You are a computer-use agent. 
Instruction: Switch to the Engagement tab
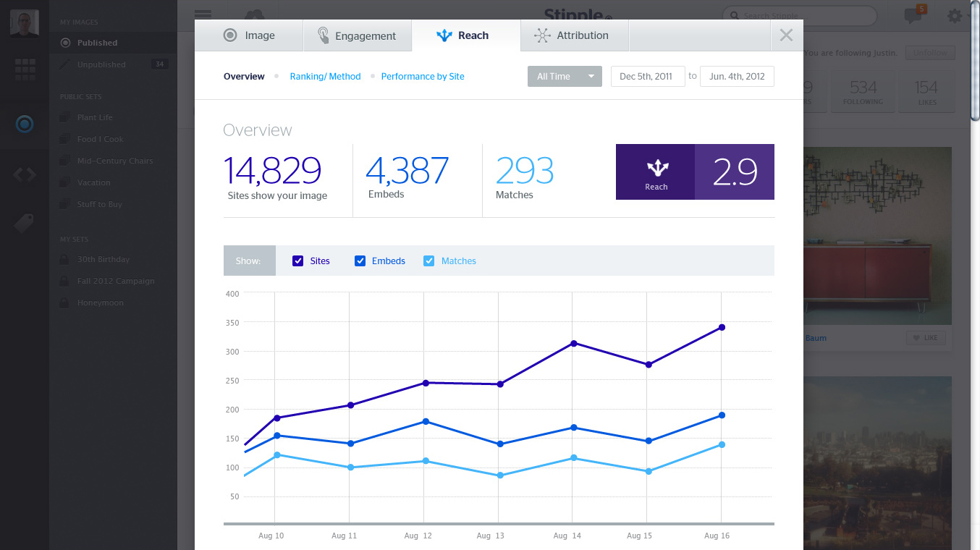(357, 35)
